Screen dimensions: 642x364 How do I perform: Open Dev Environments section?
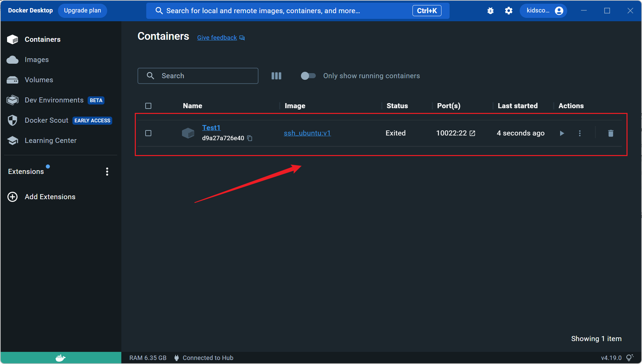pyautogui.click(x=61, y=100)
